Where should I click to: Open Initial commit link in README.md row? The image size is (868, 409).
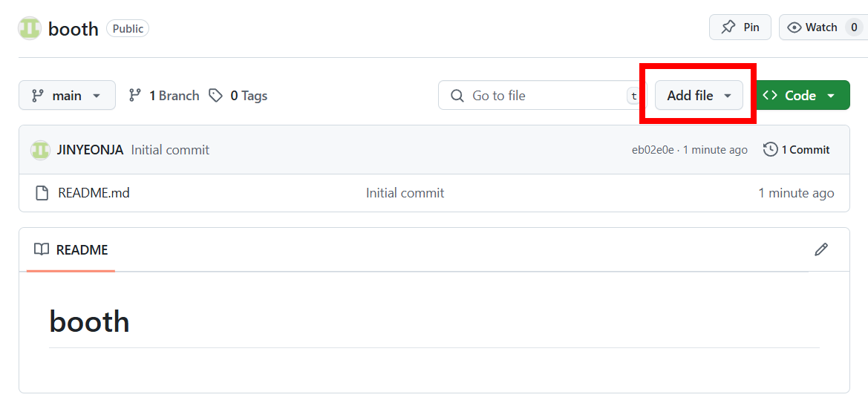pyautogui.click(x=405, y=193)
